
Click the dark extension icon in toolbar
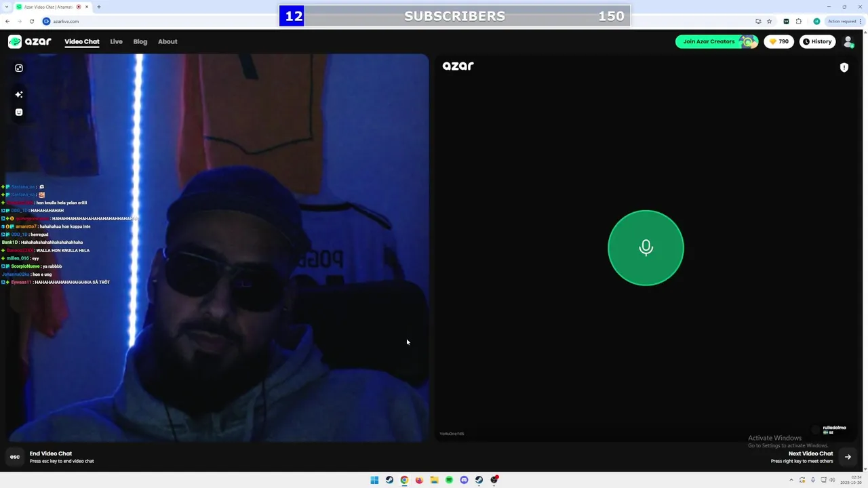(x=786, y=21)
